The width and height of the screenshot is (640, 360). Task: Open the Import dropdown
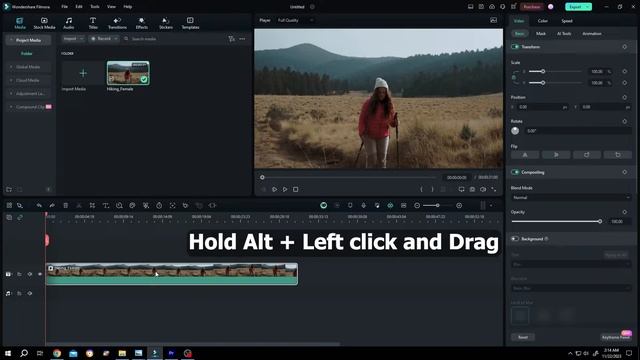tap(73, 38)
